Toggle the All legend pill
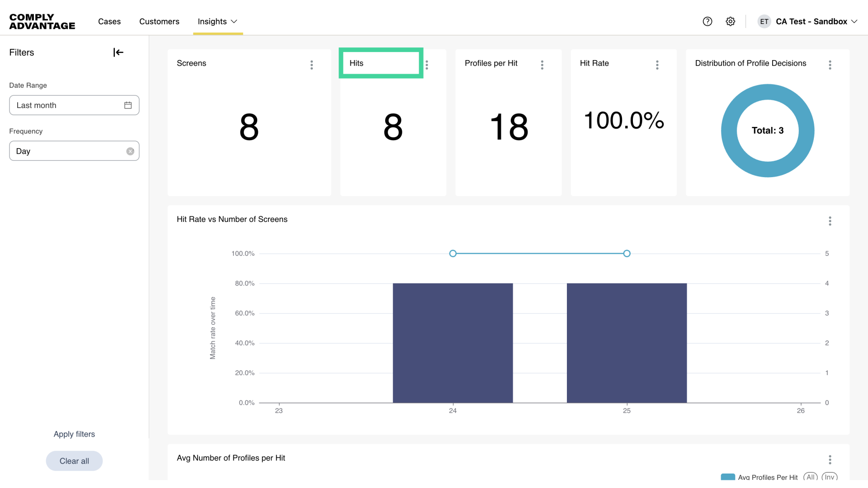Viewport: 868px width, 488px height. point(811,477)
